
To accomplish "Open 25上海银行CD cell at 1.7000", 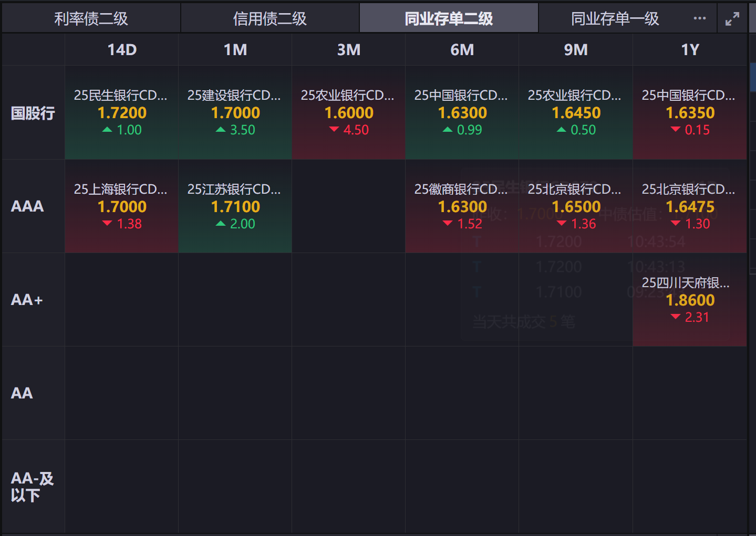I will pyautogui.click(x=122, y=206).
